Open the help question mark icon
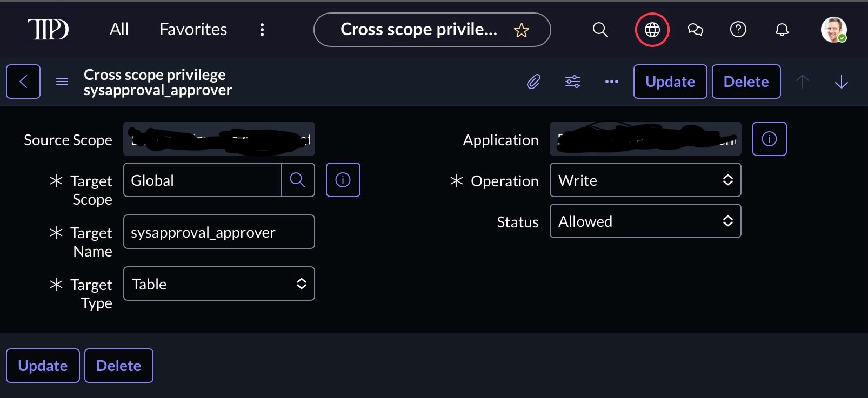 point(738,30)
